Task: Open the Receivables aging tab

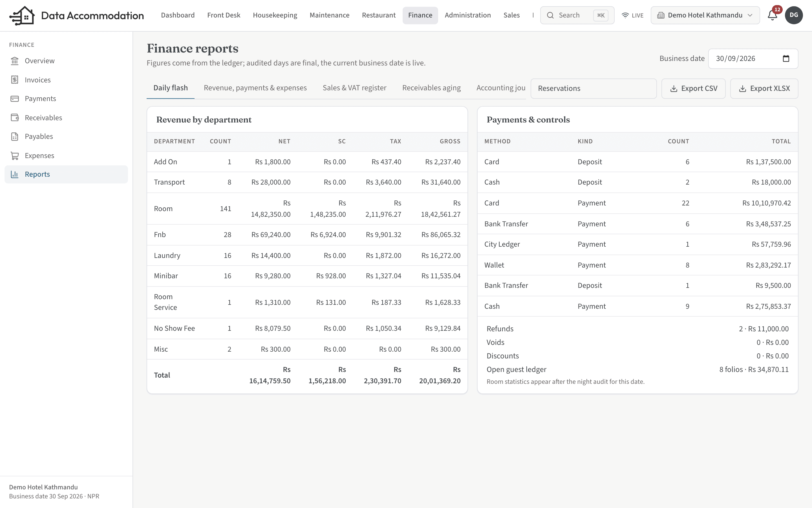Action: click(431, 88)
